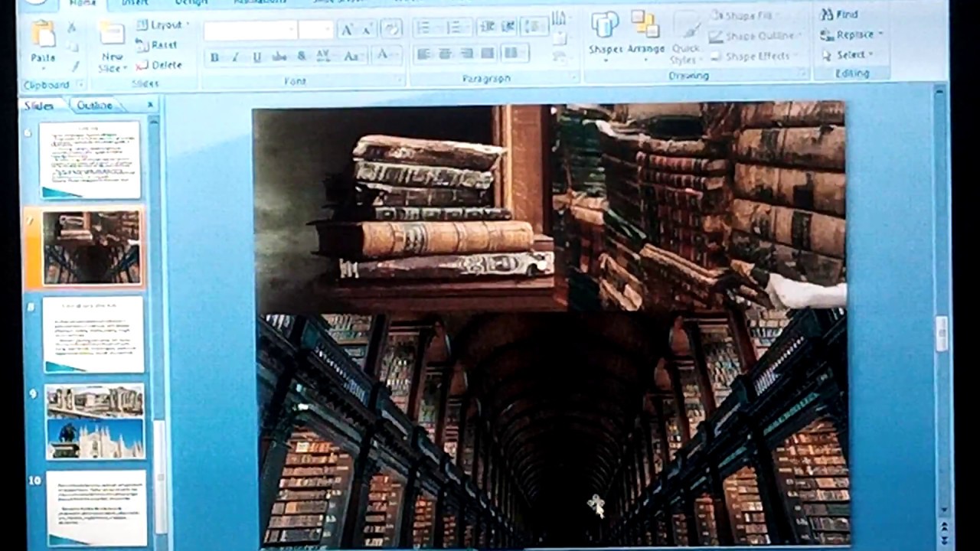The height and width of the screenshot is (551, 980).
Task: Select the Format Painter brush
Action: 75,66
